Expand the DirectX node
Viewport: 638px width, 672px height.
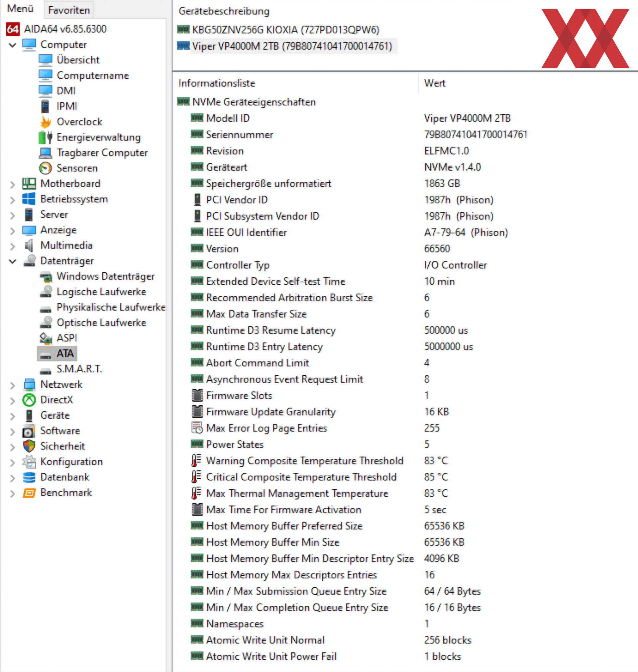(x=13, y=400)
